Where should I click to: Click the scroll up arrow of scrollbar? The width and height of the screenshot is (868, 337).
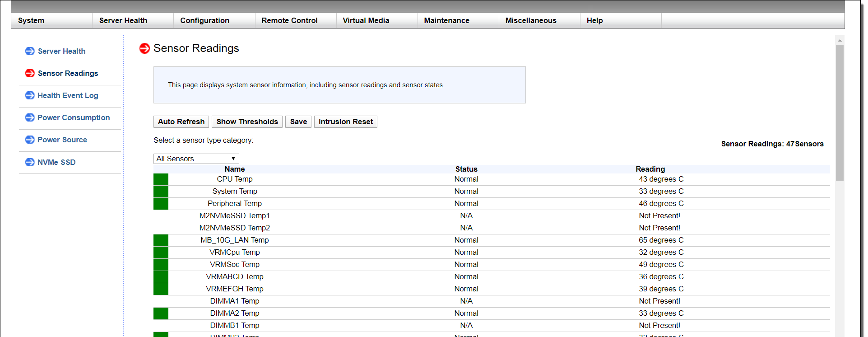[x=840, y=41]
